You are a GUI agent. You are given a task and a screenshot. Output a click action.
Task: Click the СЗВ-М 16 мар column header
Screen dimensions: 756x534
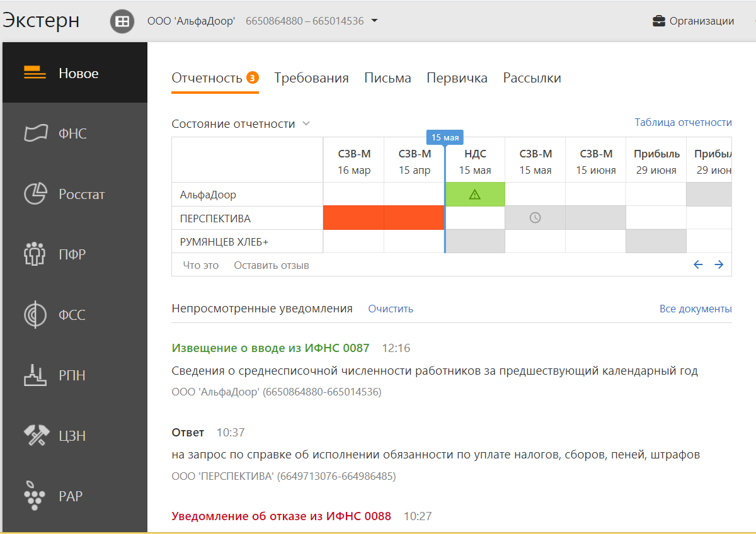click(x=353, y=162)
